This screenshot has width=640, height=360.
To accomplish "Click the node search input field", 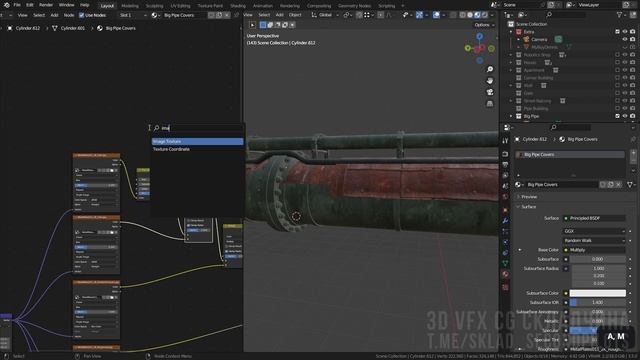I will coord(198,128).
